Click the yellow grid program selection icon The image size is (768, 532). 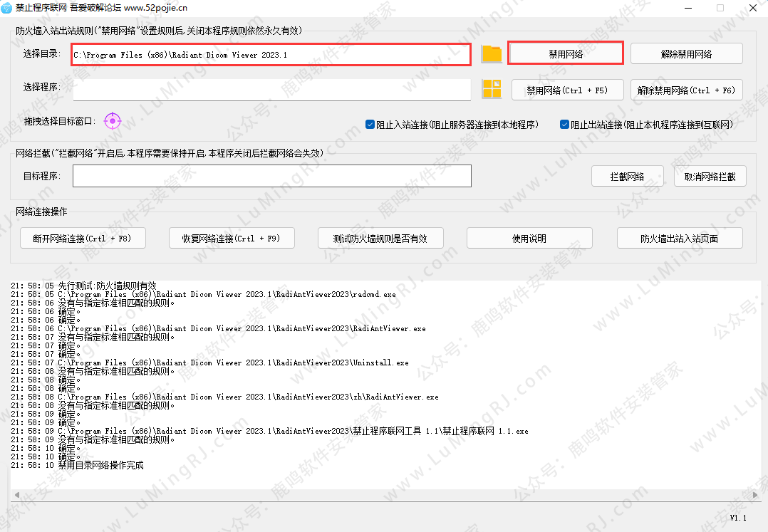(492, 89)
